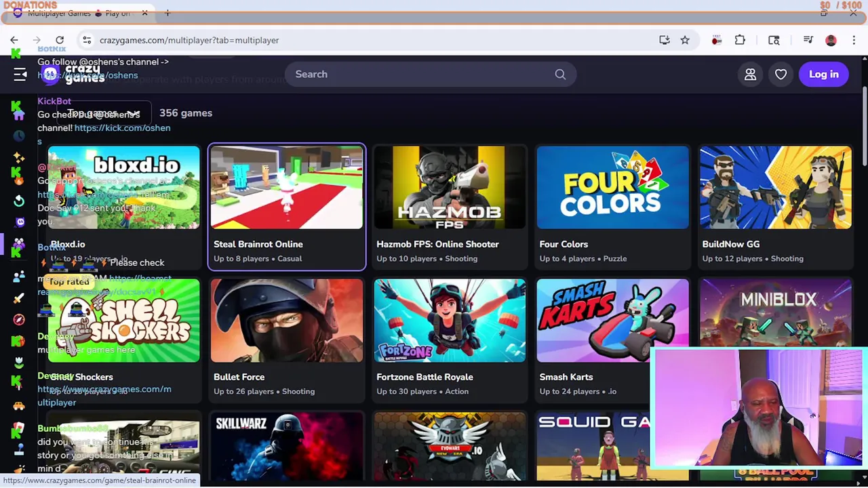Open the Car category icon in sidebar
Image resolution: width=868 pixels, height=488 pixels.
point(19,405)
